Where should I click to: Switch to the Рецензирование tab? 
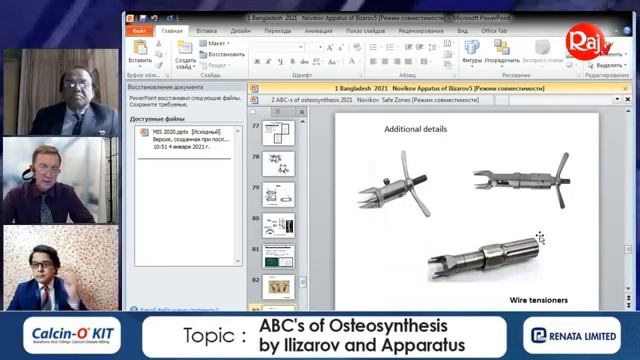pos(421,31)
